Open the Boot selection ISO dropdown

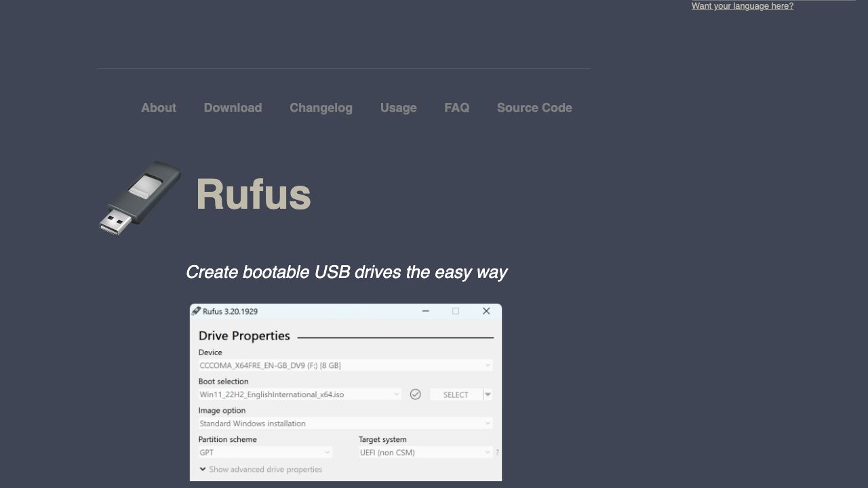pos(300,394)
